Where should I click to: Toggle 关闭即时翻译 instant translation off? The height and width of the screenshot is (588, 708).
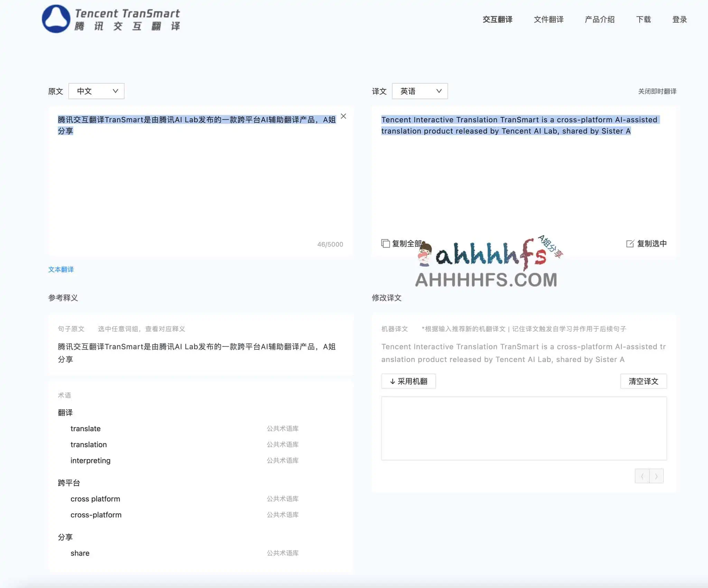pyautogui.click(x=657, y=92)
